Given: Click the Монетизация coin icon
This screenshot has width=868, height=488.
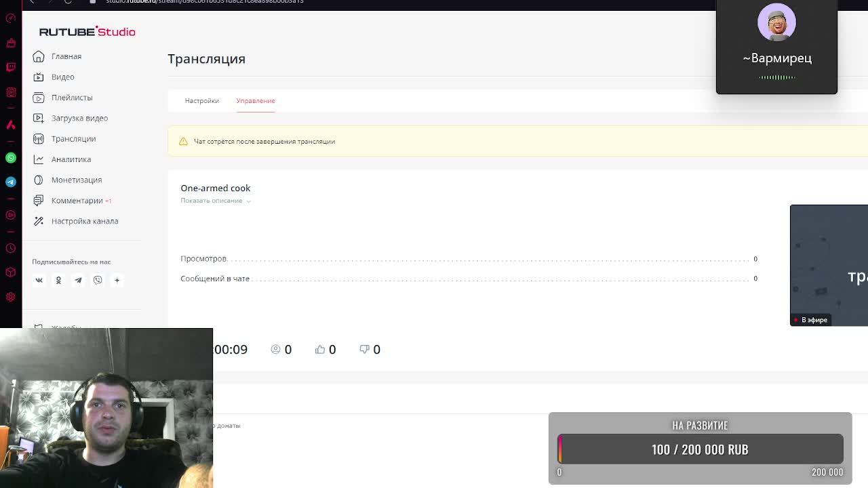Looking at the screenshot, I should pos(39,180).
